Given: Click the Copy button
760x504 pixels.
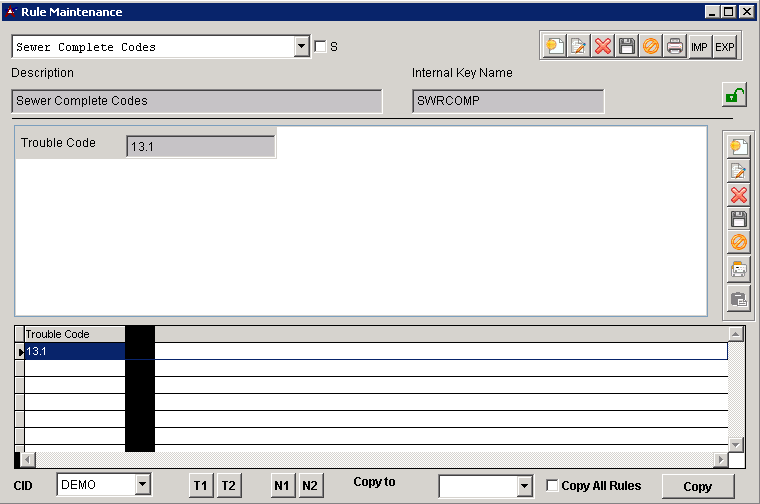Looking at the screenshot, I should coord(697,487).
